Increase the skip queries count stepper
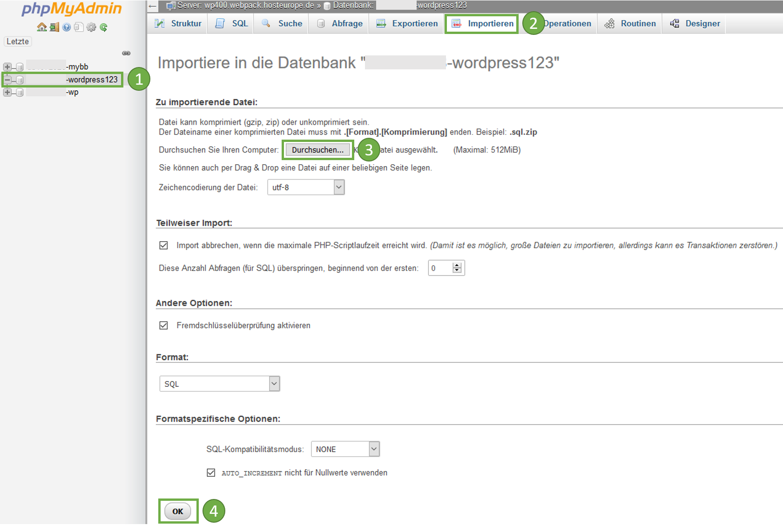Screen dimensions: 783x532 457,265
